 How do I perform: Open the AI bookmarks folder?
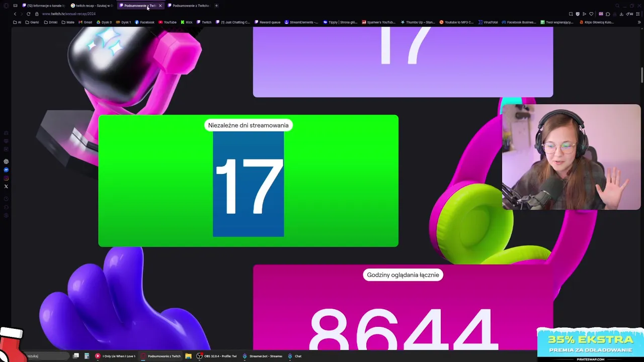[x=18, y=22]
